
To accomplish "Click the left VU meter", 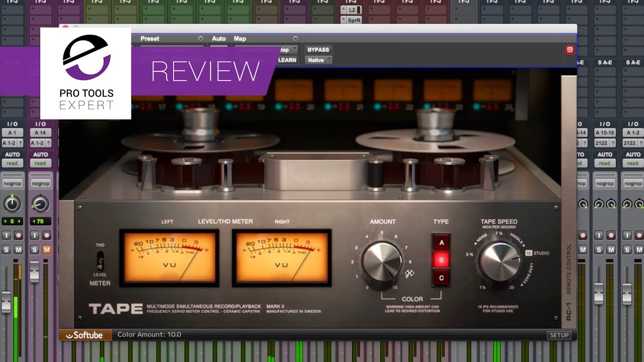I will [x=169, y=257].
